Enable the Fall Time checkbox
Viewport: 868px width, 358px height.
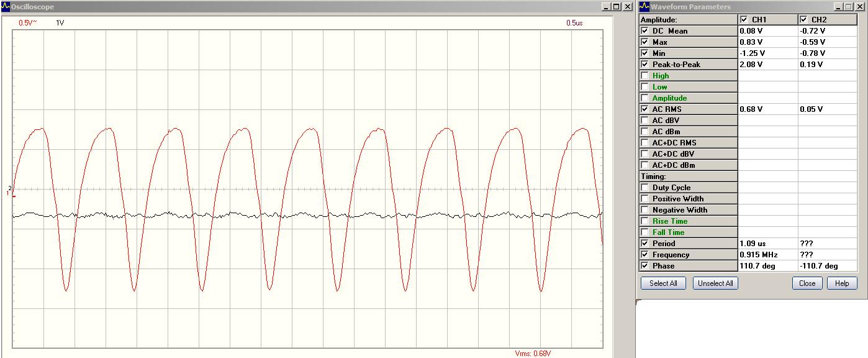tap(644, 232)
